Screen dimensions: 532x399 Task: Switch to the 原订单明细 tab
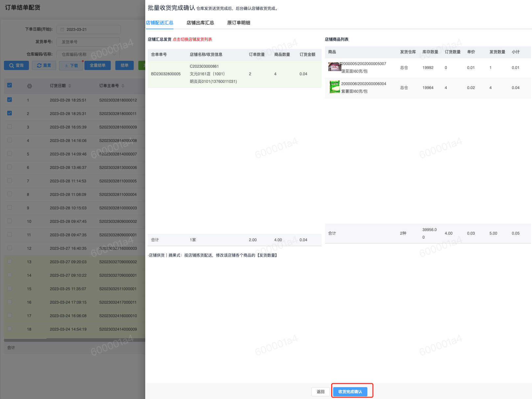pyautogui.click(x=239, y=23)
